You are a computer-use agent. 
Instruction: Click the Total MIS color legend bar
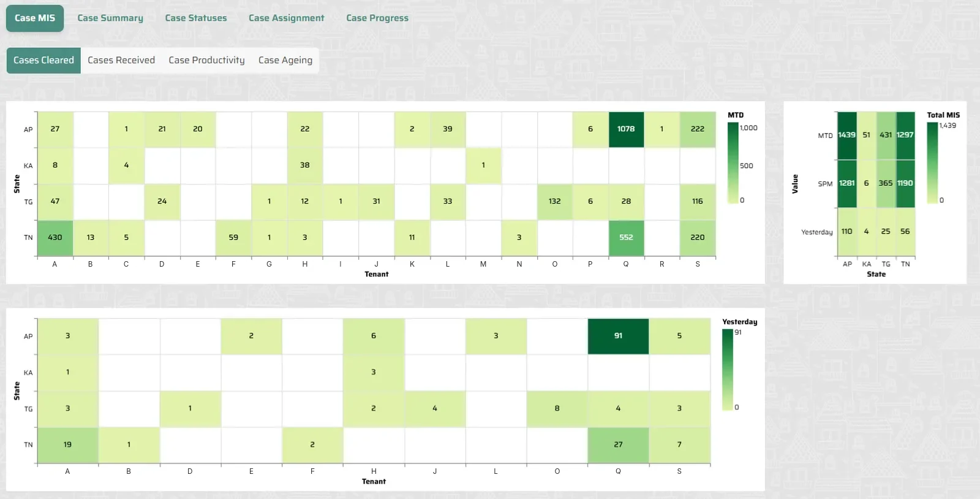point(932,163)
